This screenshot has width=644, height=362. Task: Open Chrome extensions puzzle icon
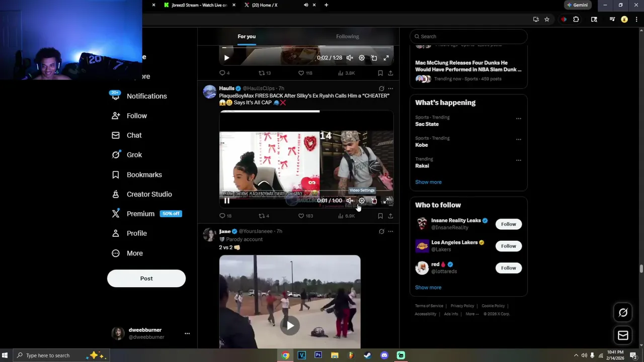(576, 20)
